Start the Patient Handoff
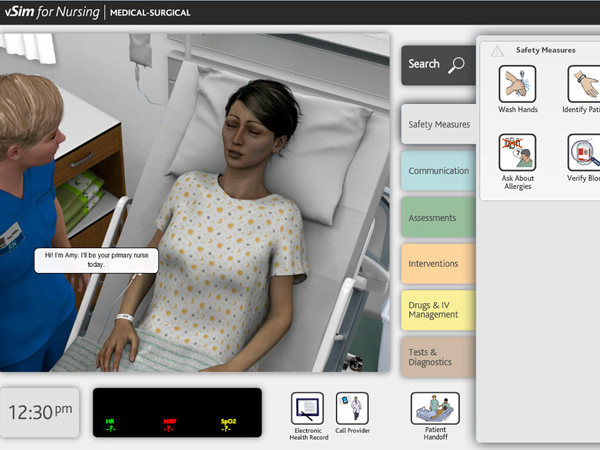 (x=435, y=408)
